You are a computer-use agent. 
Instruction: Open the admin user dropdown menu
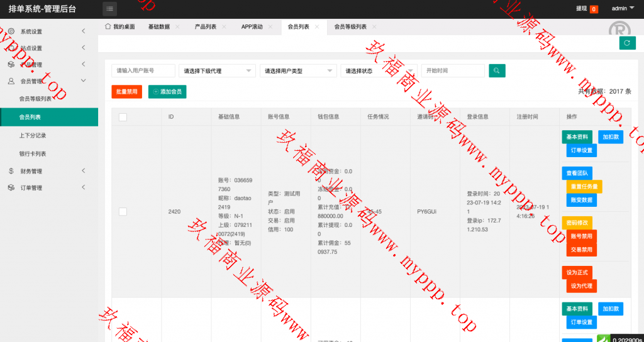click(623, 9)
